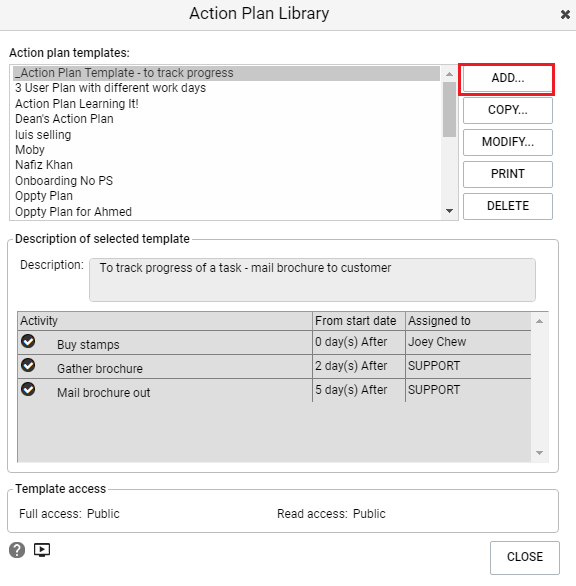Click template list scroll-up arrow
This screenshot has width=576, height=586.
click(x=449, y=74)
